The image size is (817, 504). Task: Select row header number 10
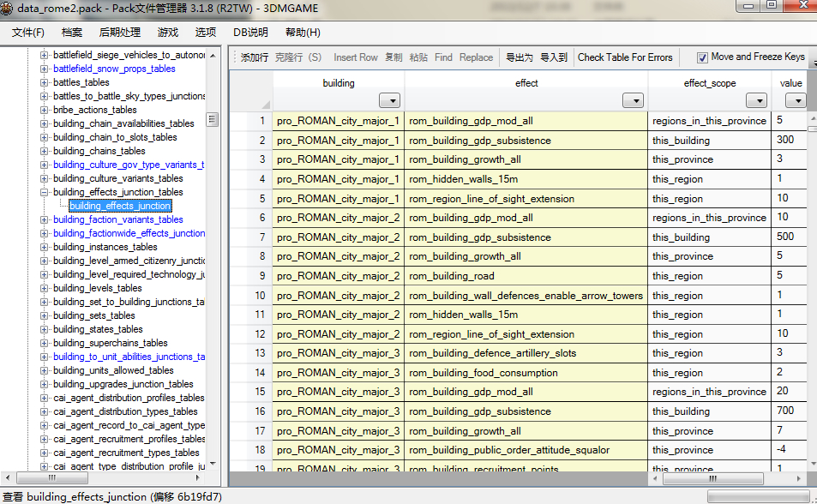[251, 296]
